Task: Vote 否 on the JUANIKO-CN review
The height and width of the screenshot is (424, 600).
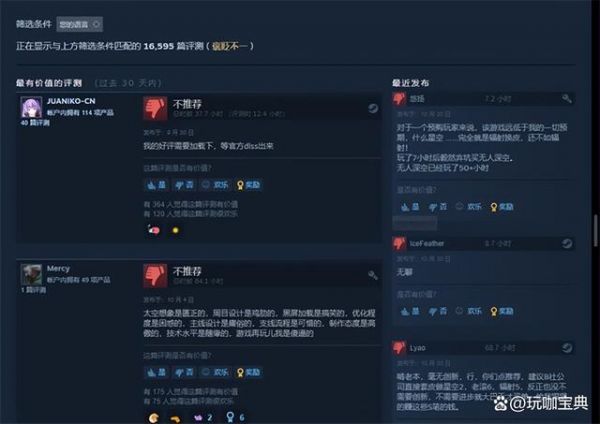Action: coord(184,185)
